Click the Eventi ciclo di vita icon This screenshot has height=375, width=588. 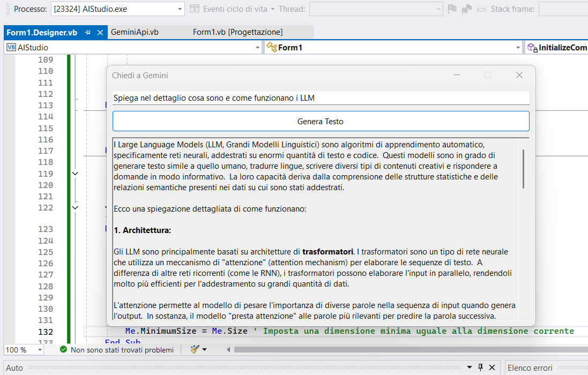pos(194,9)
